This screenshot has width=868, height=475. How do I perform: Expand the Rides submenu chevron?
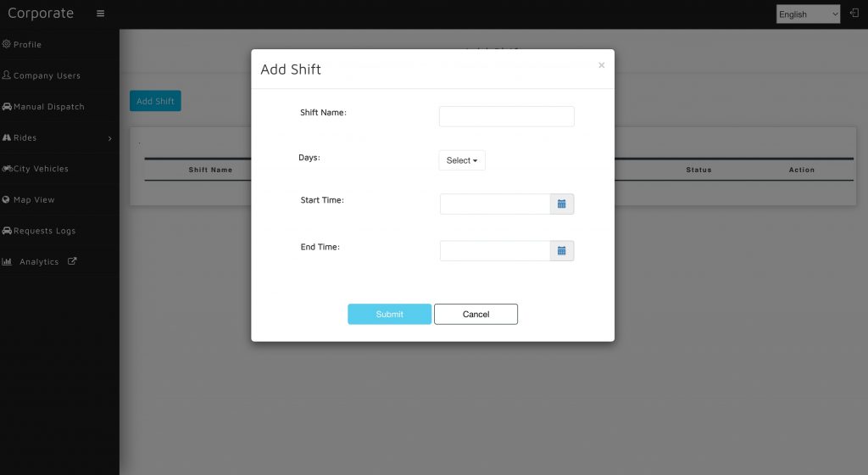click(x=109, y=138)
